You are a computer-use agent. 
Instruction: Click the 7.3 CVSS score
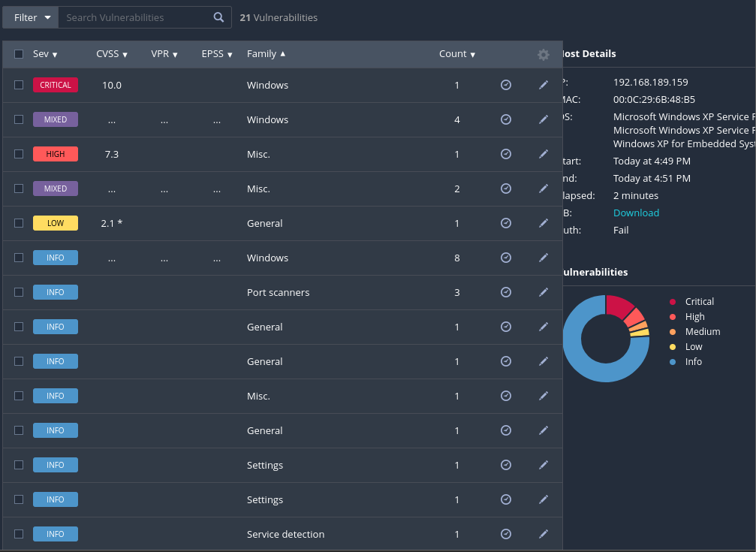click(112, 155)
